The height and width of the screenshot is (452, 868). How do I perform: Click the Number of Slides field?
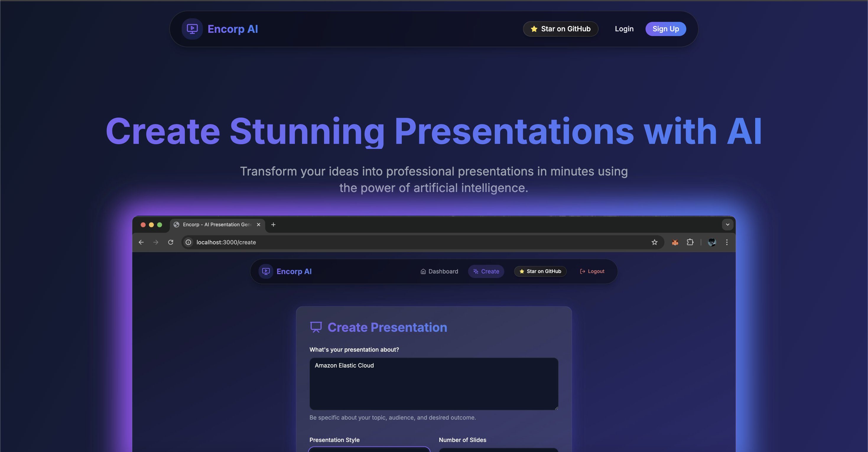[498, 450]
